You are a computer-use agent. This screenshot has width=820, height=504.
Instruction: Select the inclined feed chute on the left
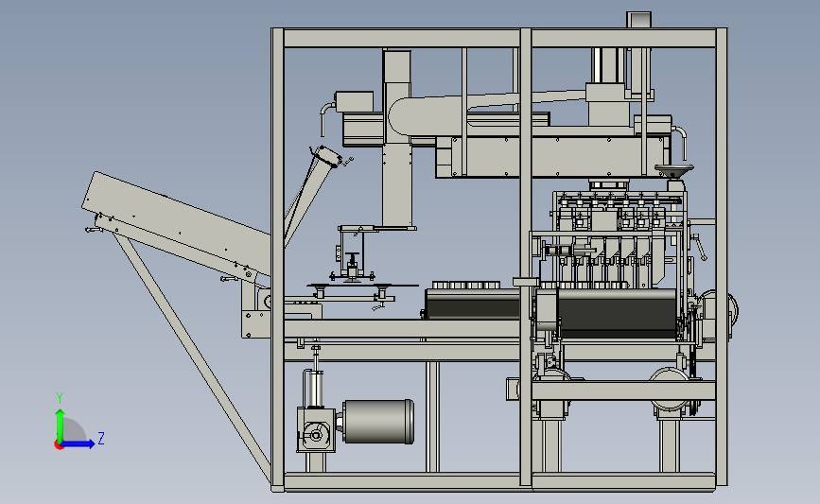tap(176, 225)
